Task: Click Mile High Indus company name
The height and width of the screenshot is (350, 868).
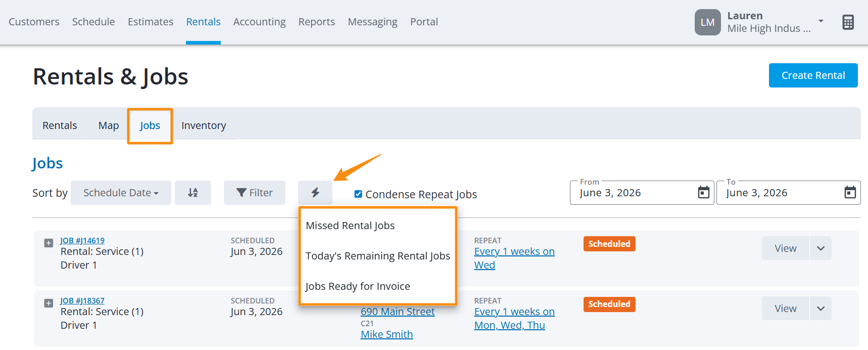Action: (768, 29)
